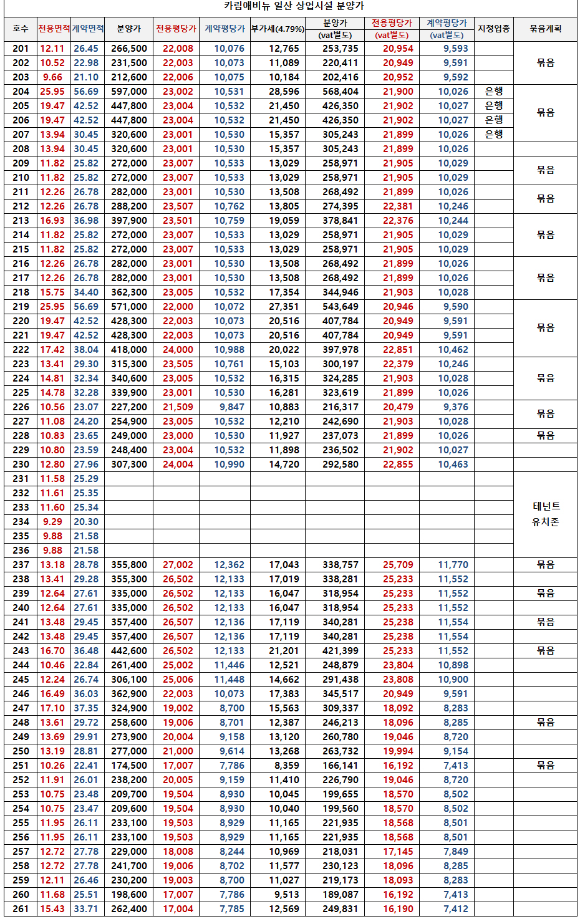Select VAT amount 8,359 in row 251
The image size is (580, 924).
(287, 766)
